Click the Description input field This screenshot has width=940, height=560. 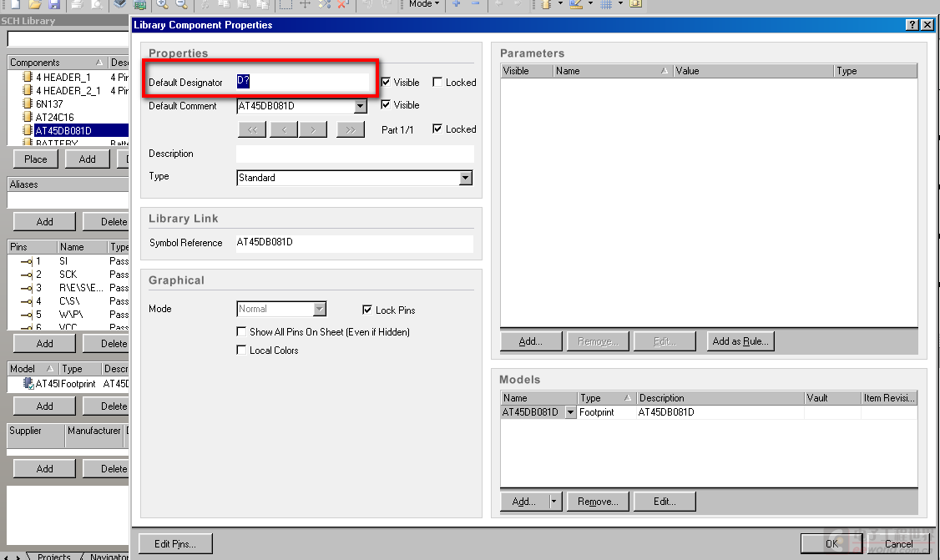click(355, 154)
